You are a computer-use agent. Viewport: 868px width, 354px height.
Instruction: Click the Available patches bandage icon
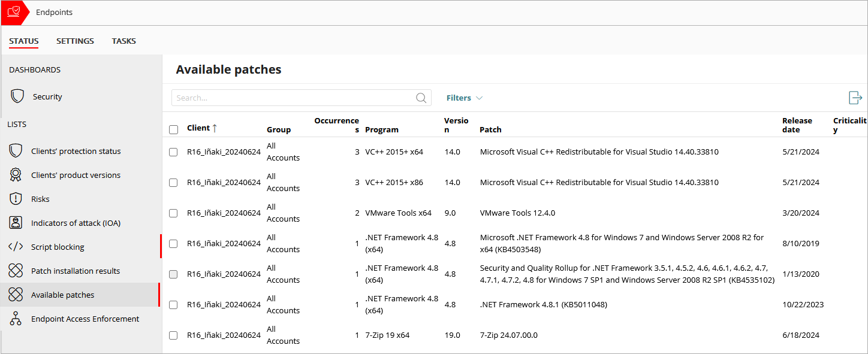coord(16,295)
